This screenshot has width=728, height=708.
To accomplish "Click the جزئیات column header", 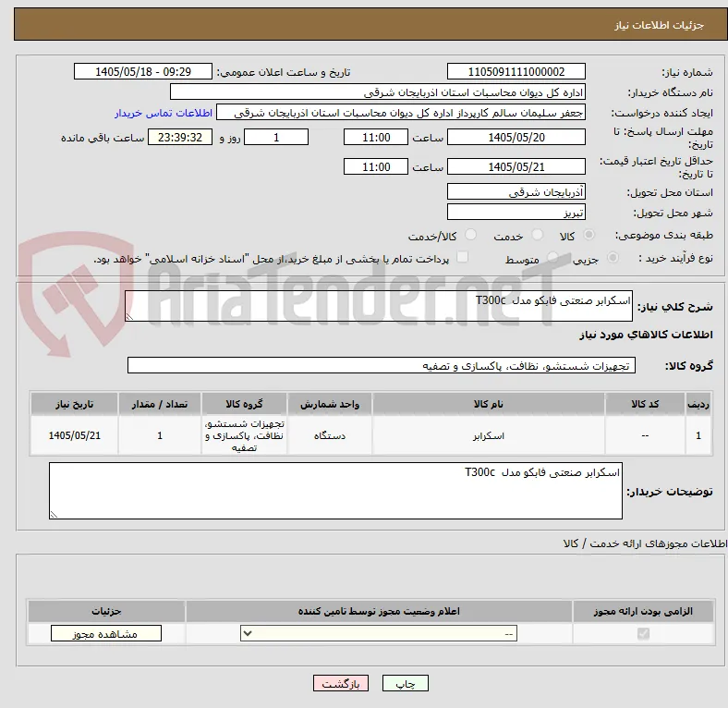I will coord(106,611).
